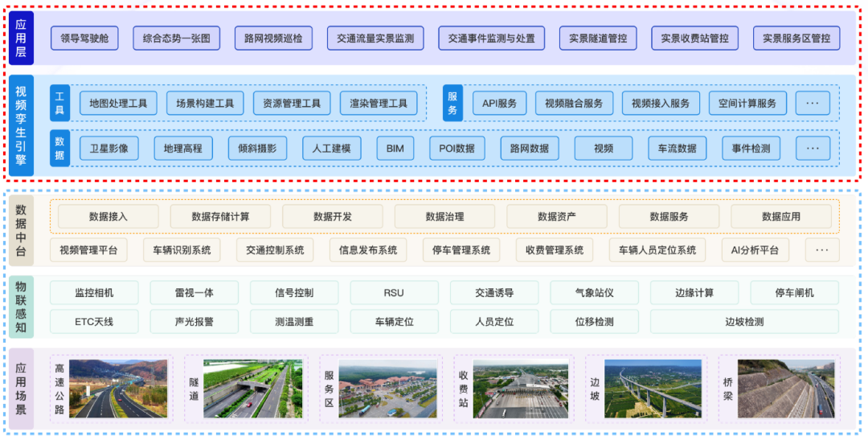Expand the ellipsis box after 事件检测

click(813, 149)
